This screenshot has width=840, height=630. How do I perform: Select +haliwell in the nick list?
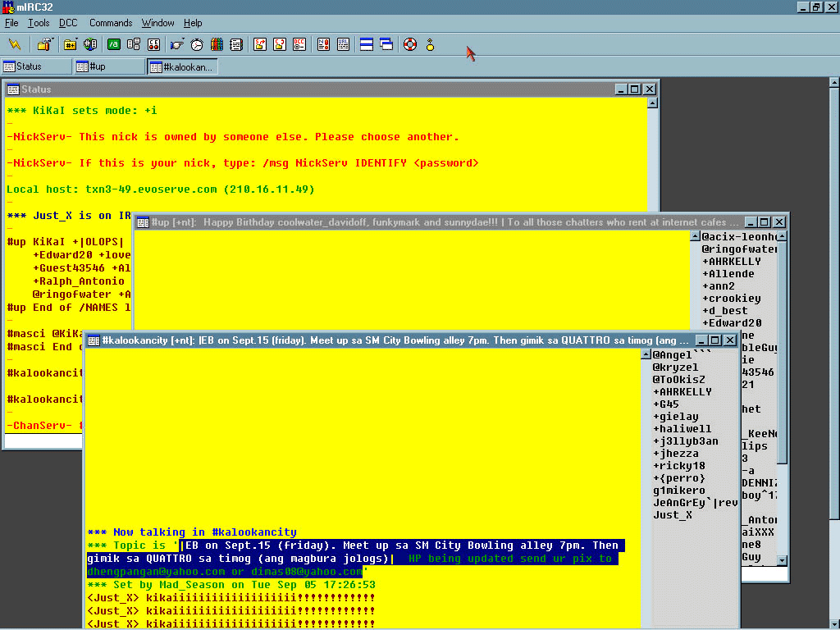coord(682,428)
